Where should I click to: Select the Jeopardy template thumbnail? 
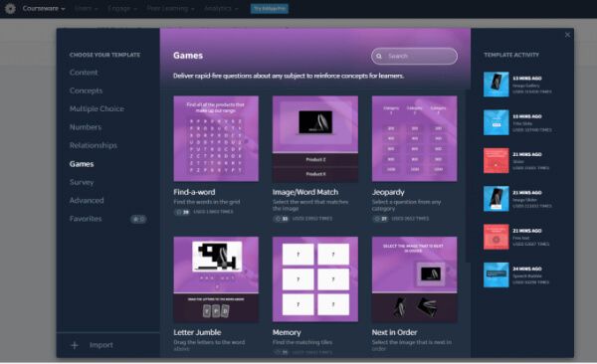click(415, 138)
